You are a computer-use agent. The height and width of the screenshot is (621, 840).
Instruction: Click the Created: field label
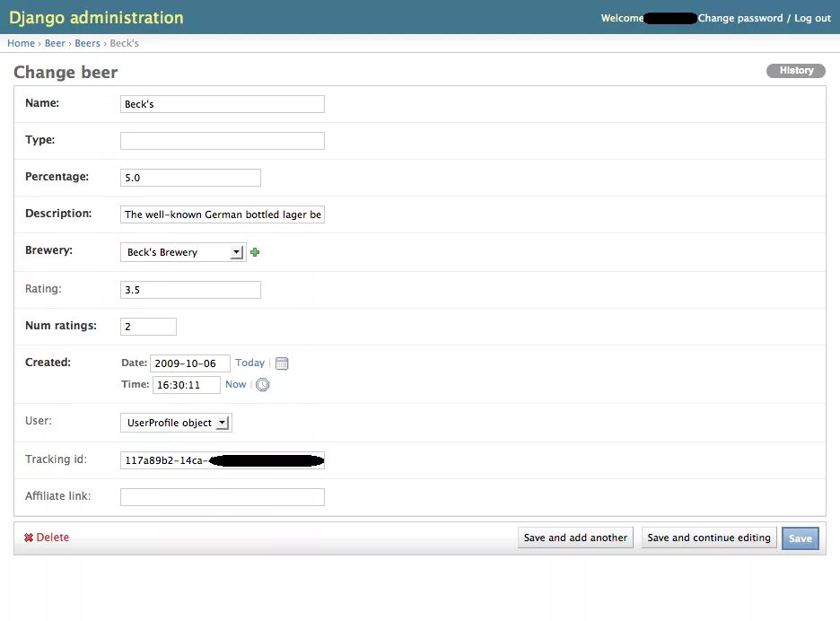tap(48, 363)
